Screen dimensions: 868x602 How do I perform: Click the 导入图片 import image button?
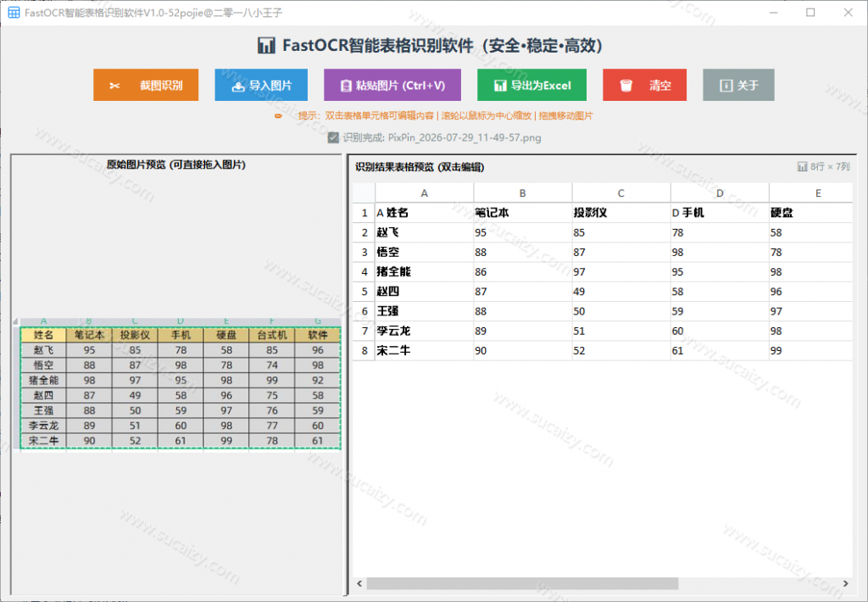(261, 85)
